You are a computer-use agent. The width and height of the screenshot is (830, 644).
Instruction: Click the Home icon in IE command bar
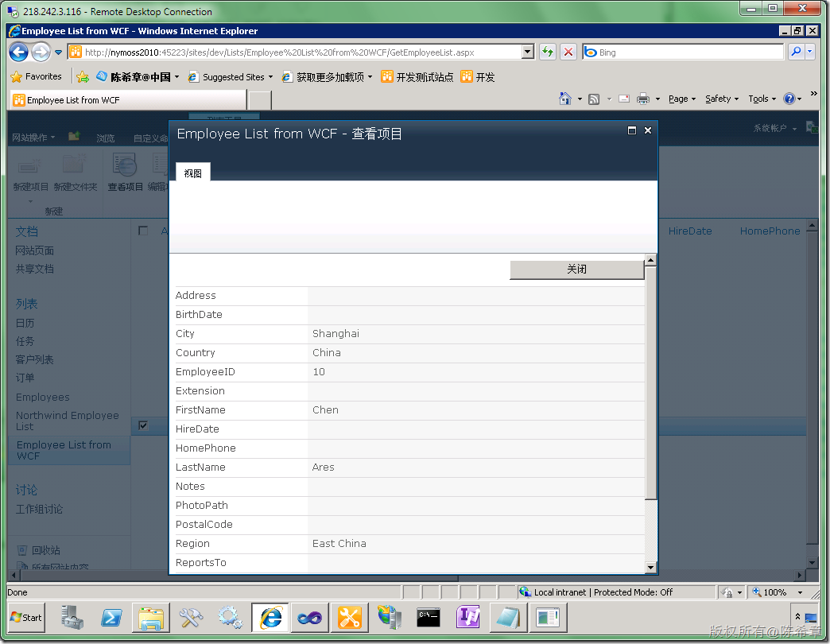(564, 99)
